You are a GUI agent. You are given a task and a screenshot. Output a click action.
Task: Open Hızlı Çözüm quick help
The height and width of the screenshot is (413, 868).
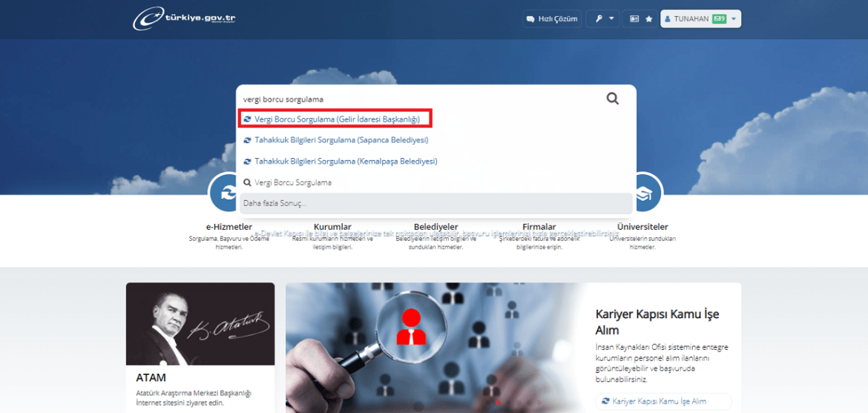pos(551,19)
